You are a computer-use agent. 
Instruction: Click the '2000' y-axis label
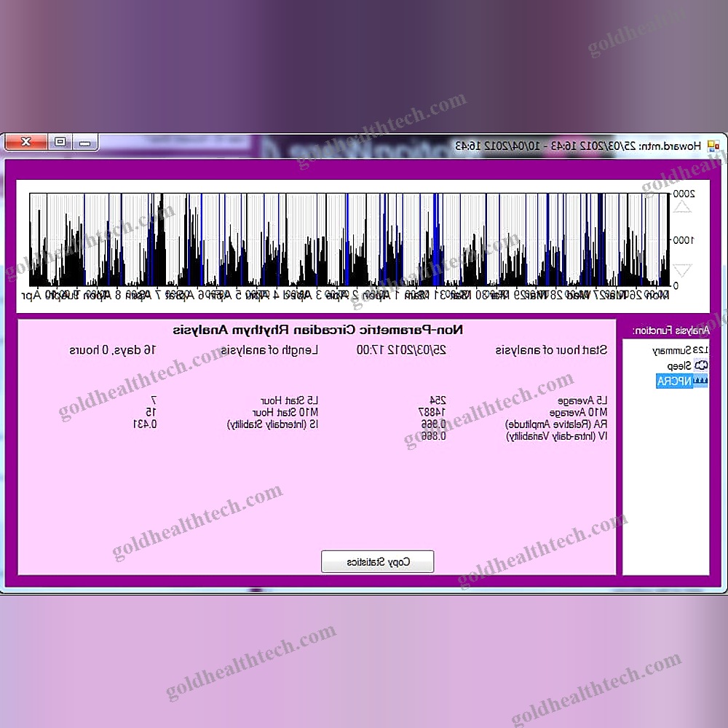[x=684, y=194]
